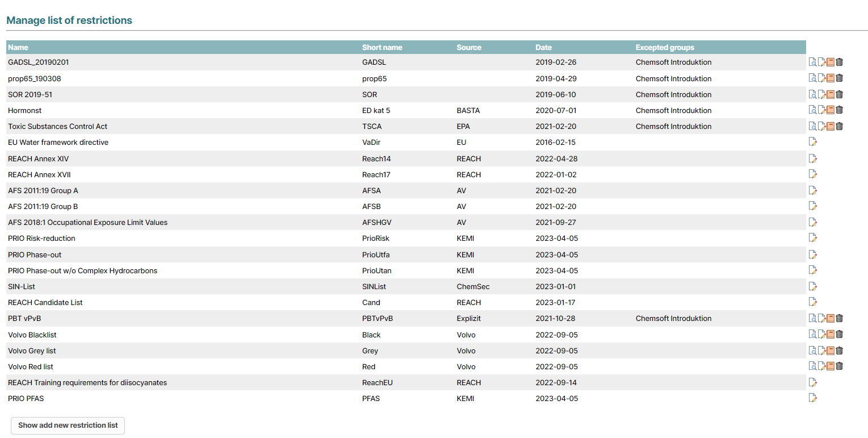Click the date 2022-04-28
Image resolution: width=868 pixels, height=438 pixels.
point(556,158)
